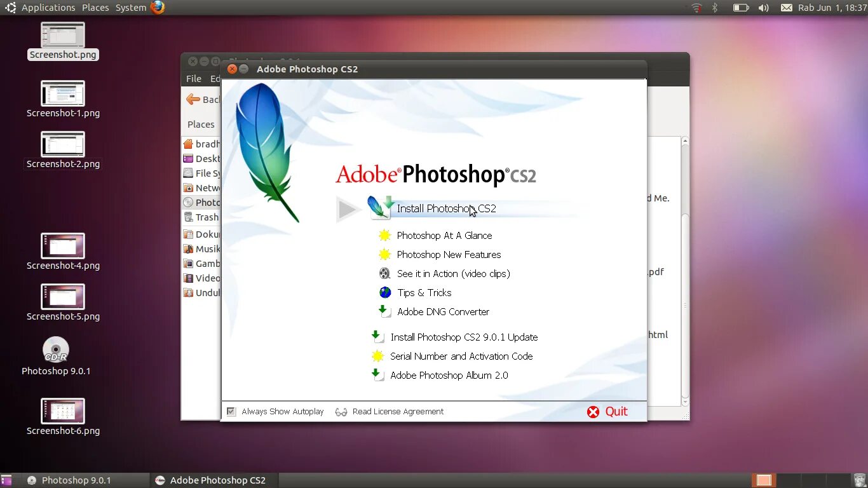868x488 pixels.
Task: Click the sun icon beside Photoshop New Features
Action: pyautogui.click(x=384, y=254)
